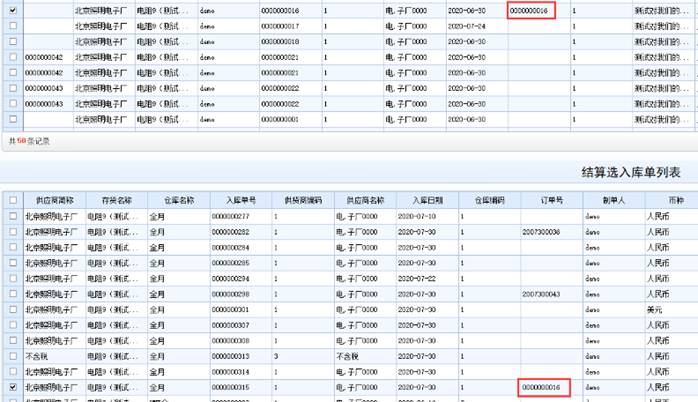The width and height of the screenshot is (698, 402).
Task: Toggle select-all checkbox in lower table header
Action: point(13,200)
